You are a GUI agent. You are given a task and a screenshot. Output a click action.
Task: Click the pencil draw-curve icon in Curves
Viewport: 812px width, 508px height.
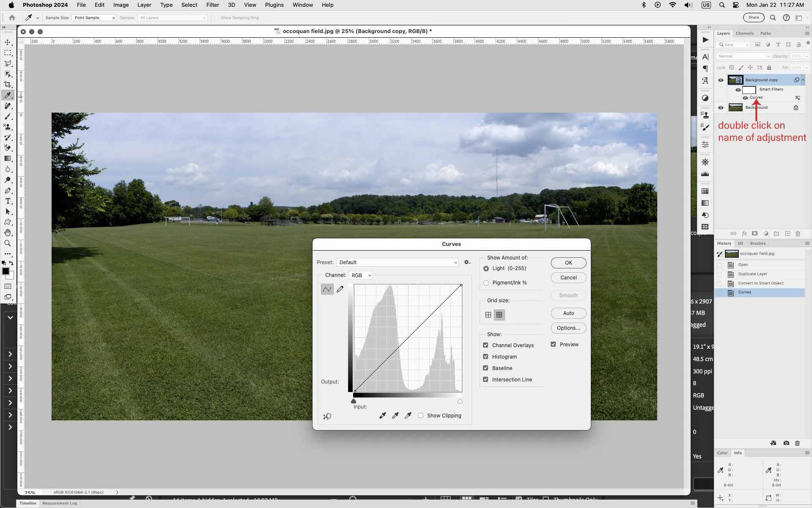[340, 289]
